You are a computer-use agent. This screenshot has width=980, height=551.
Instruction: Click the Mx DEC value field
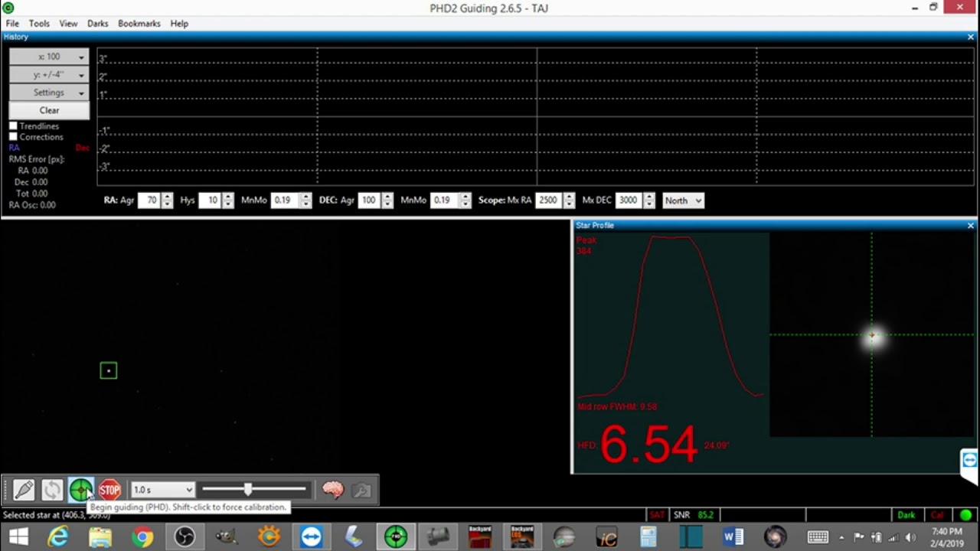(629, 201)
